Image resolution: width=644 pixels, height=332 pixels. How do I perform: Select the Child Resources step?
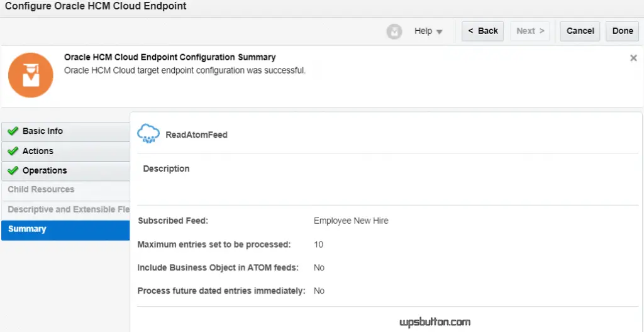(65, 190)
